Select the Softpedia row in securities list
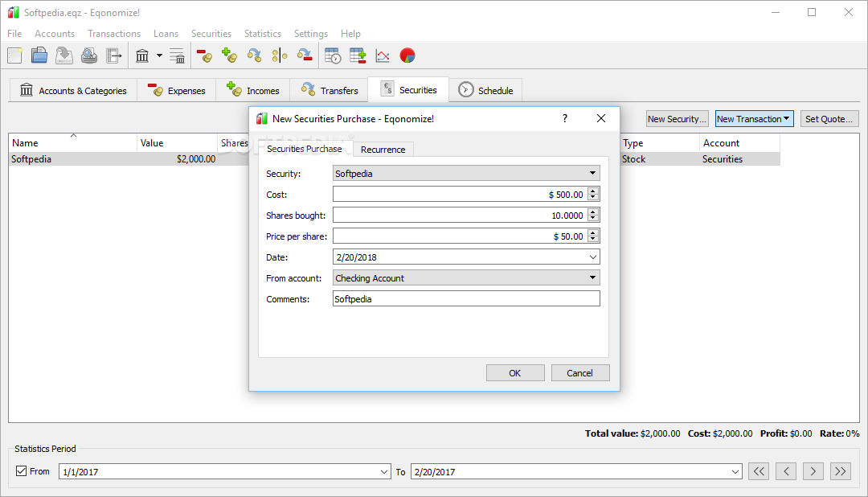This screenshot has width=868, height=497. click(x=394, y=159)
